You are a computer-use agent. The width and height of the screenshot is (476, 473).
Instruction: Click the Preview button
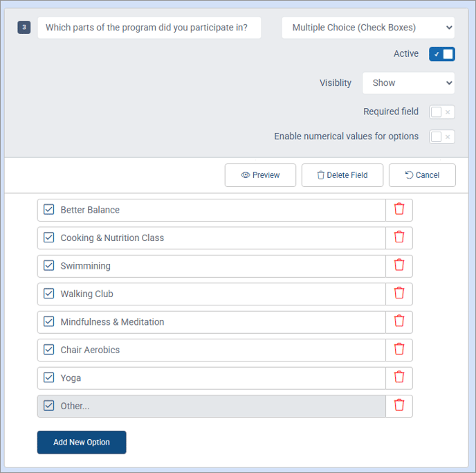point(260,175)
